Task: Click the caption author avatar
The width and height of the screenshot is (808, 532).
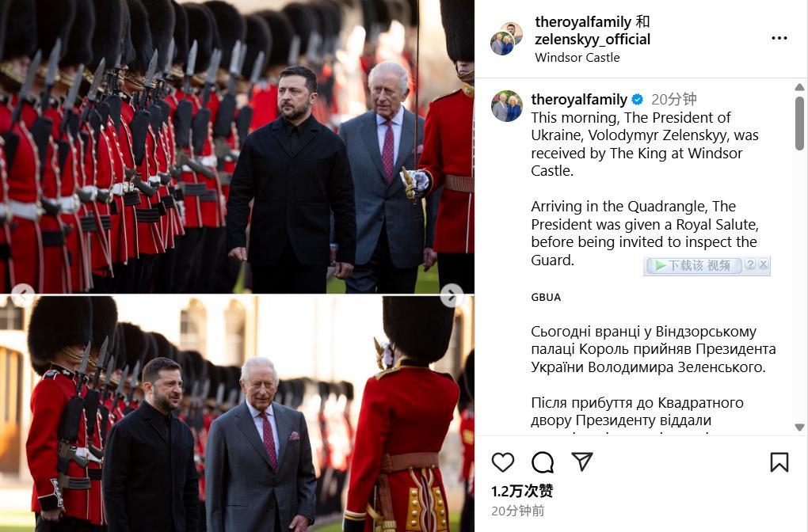Action: pos(506,106)
